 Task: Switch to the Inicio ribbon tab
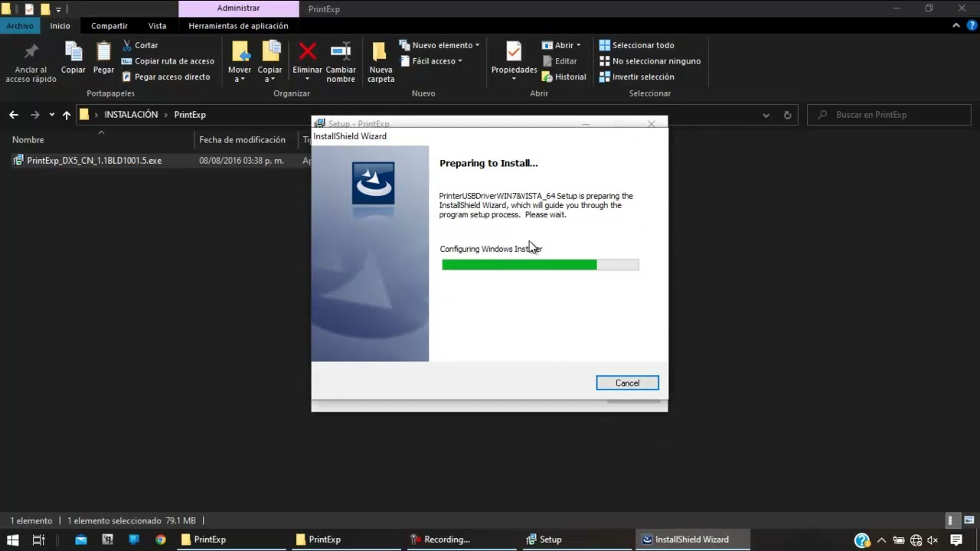coord(60,26)
